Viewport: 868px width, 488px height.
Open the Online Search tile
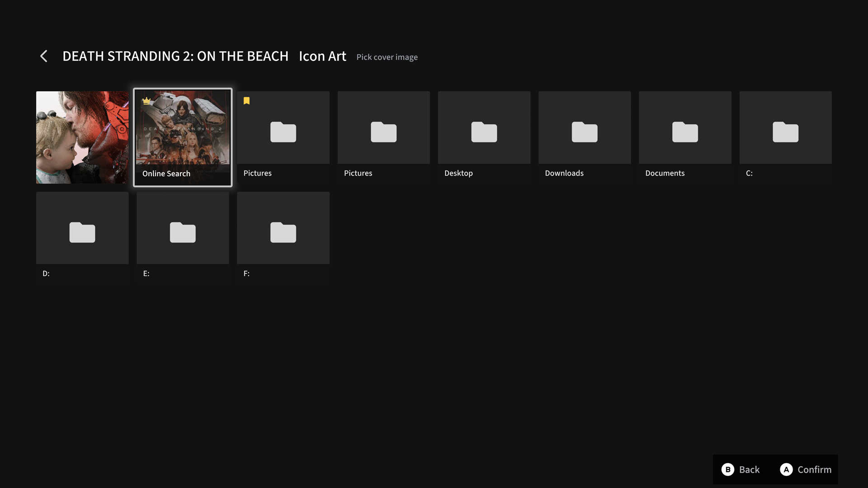coord(183,137)
